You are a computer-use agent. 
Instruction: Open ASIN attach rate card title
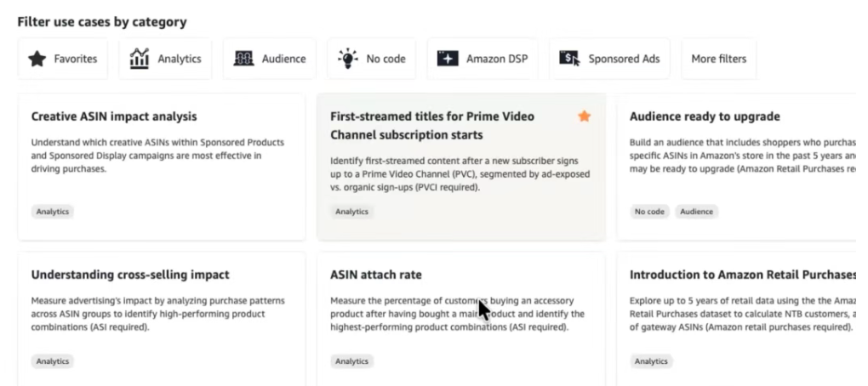376,275
